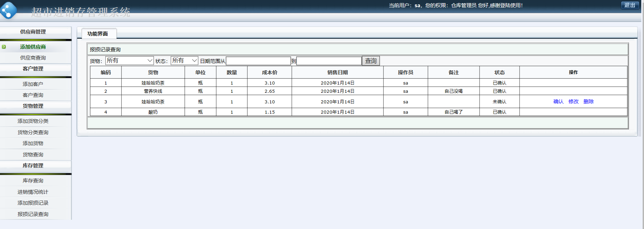
Task: Click cost price 1.15 cell
Action: [x=270, y=112]
